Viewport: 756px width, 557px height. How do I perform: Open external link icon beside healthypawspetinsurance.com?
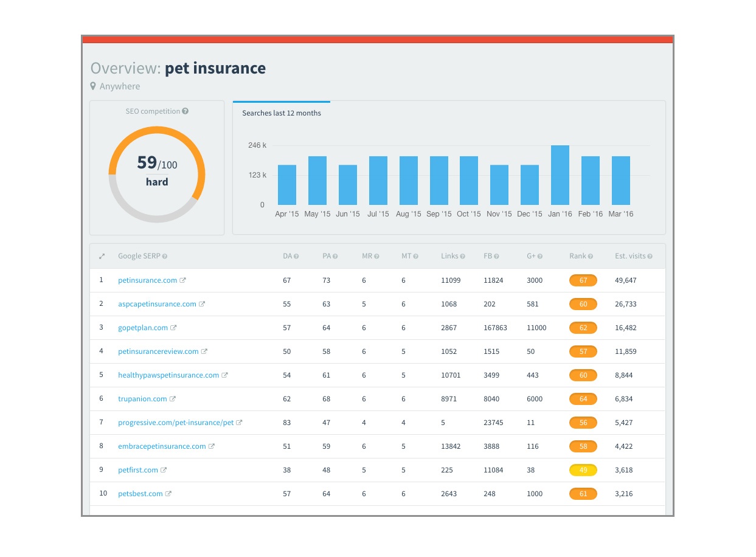225,375
